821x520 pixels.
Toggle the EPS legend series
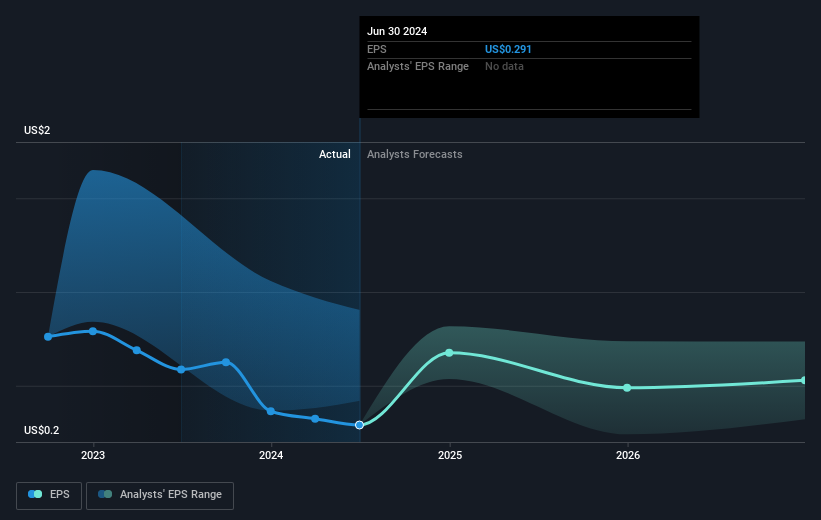pyautogui.click(x=49, y=495)
